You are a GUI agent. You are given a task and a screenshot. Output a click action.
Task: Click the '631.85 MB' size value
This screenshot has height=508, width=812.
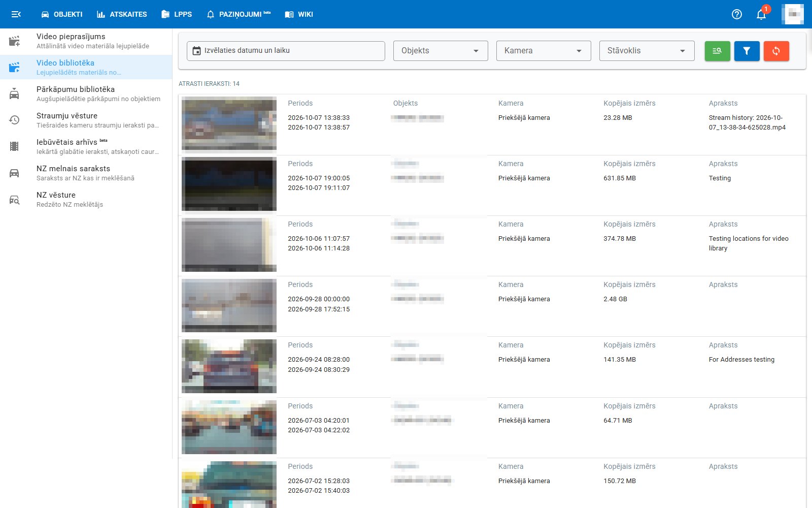(x=620, y=178)
